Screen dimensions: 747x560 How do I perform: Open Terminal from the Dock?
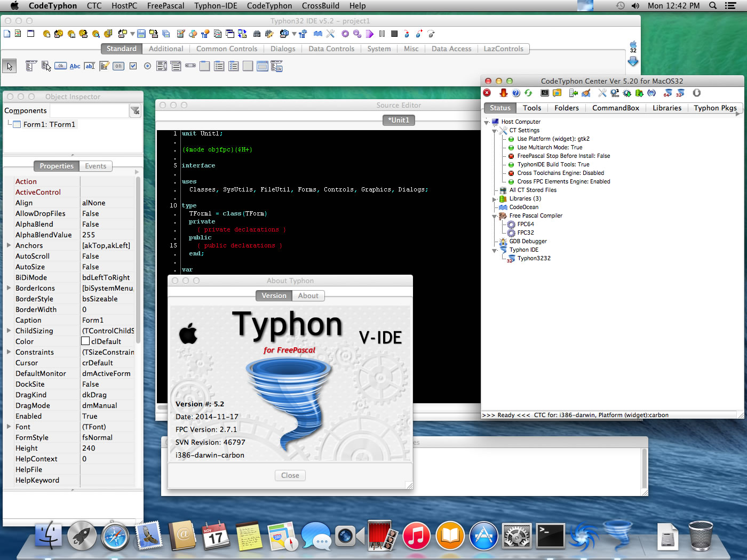tap(550, 536)
